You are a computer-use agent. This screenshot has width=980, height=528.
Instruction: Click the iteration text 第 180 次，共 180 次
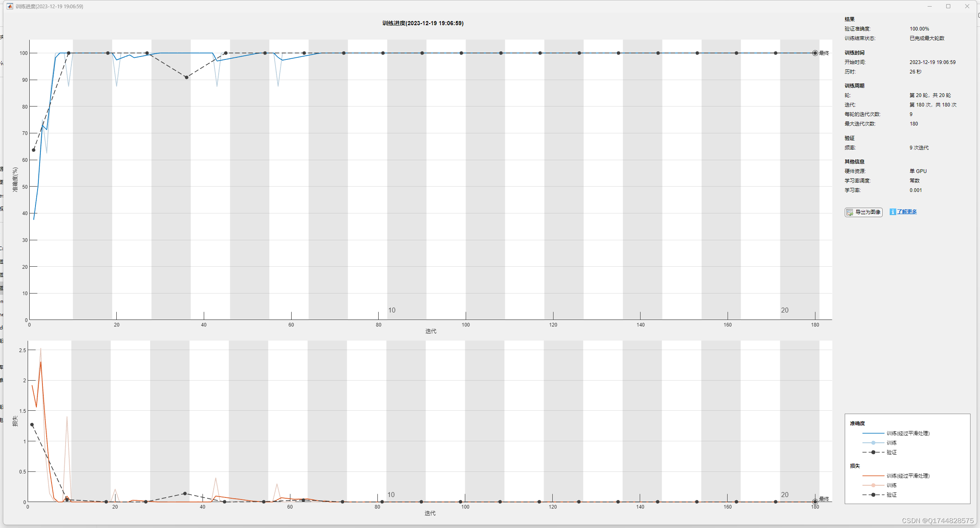pyautogui.click(x=933, y=105)
